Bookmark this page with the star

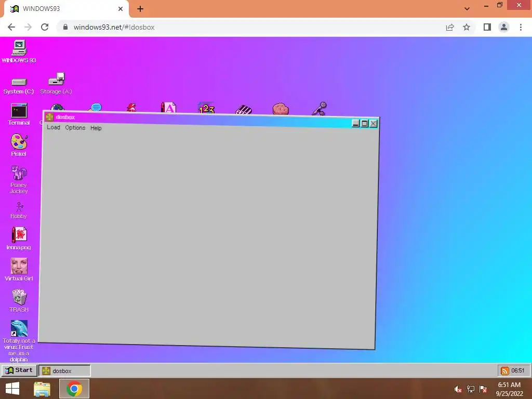click(x=467, y=27)
